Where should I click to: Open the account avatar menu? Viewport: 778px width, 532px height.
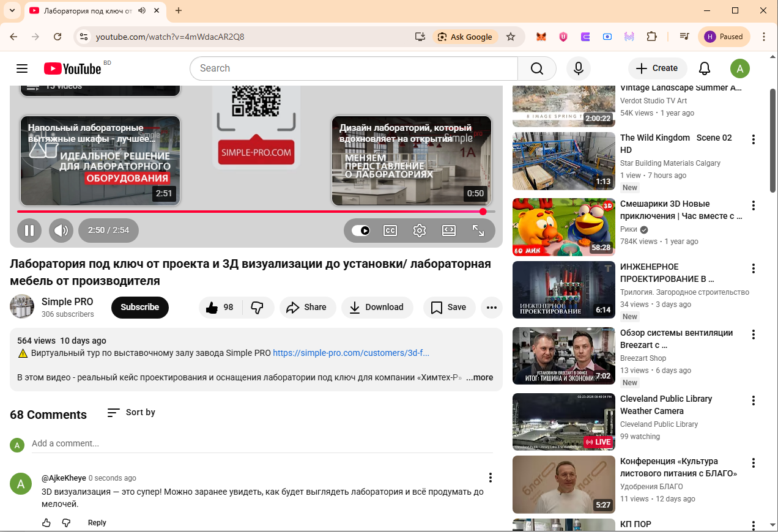pyautogui.click(x=740, y=68)
